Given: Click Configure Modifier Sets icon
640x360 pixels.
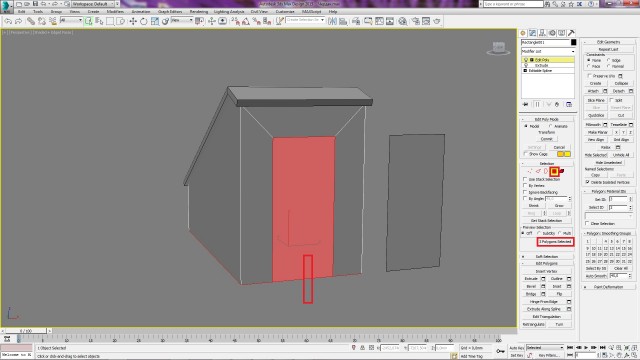Looking at the screenshot, I should (x=569, y=104).
